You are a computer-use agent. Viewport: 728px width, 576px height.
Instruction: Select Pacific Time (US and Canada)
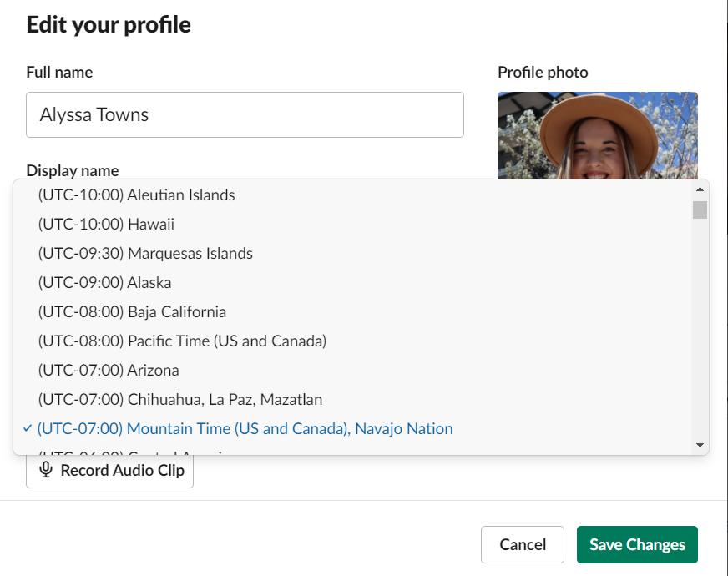pos(182,341)
